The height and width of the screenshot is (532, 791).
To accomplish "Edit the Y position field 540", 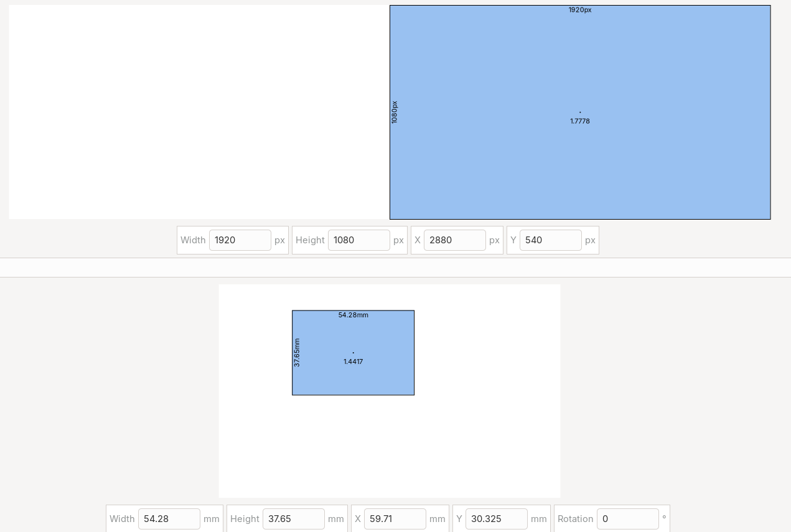I will [x=551, y=240].
